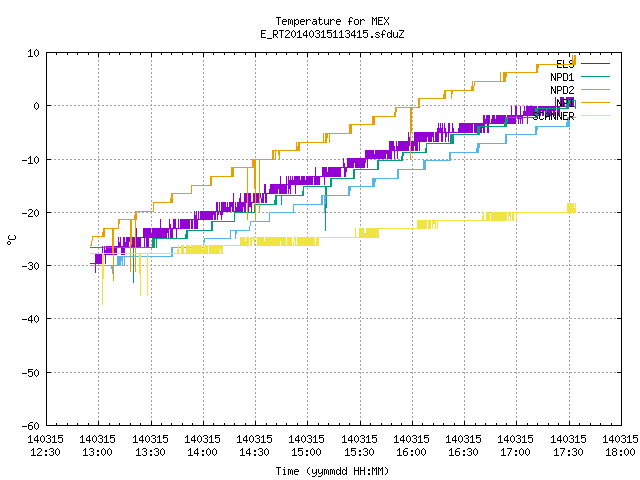Click the x-axis tick label 13:30

150,452
